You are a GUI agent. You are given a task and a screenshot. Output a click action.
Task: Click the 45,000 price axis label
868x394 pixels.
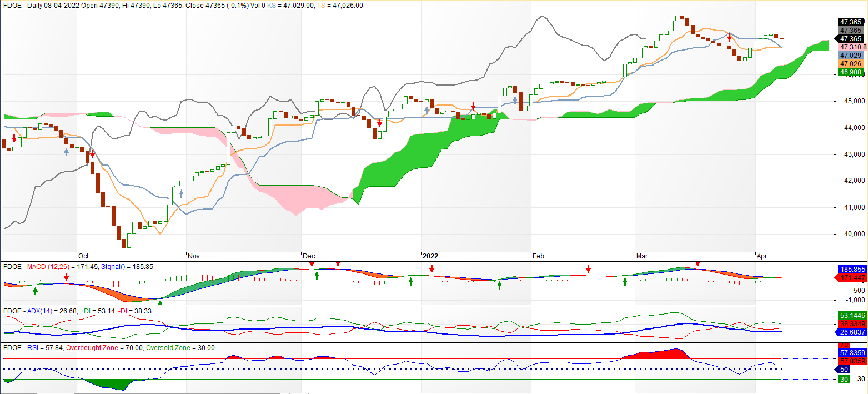tap(856, 101)
